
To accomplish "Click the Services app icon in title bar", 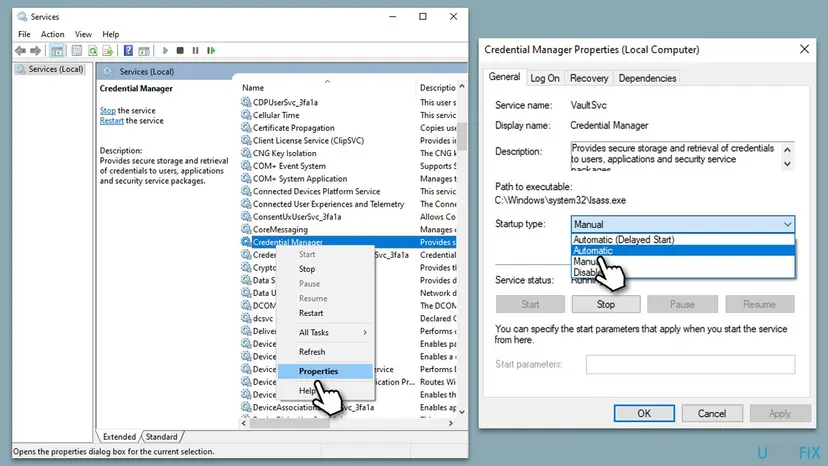I will click(22, 17).
